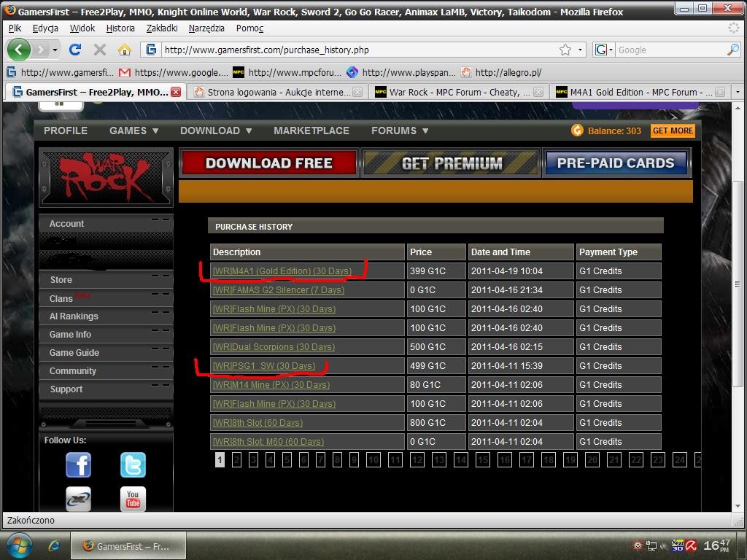The image size is (747, 560).
Task: Open the Facebook follow icon
Action: tap(78, 464)
